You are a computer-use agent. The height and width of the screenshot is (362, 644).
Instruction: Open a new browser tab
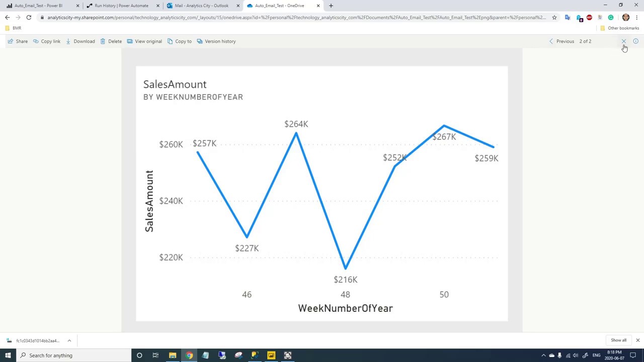331,6
